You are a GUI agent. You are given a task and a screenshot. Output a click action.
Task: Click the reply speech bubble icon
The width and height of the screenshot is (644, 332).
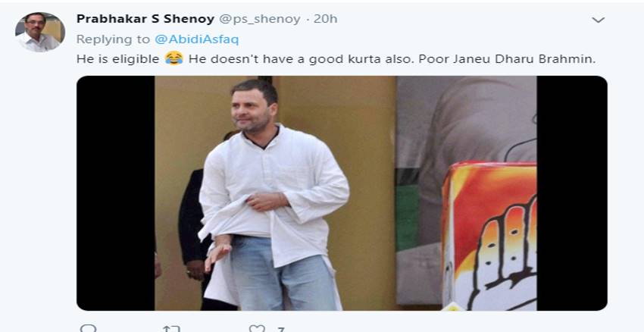pyautogui.click(x=88, y=328)
